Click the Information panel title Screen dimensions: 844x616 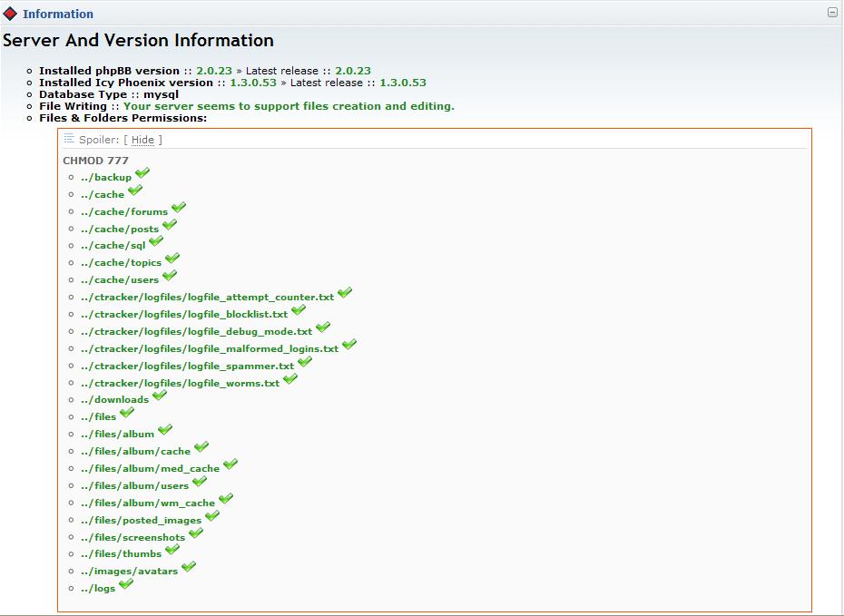point(58,14)
